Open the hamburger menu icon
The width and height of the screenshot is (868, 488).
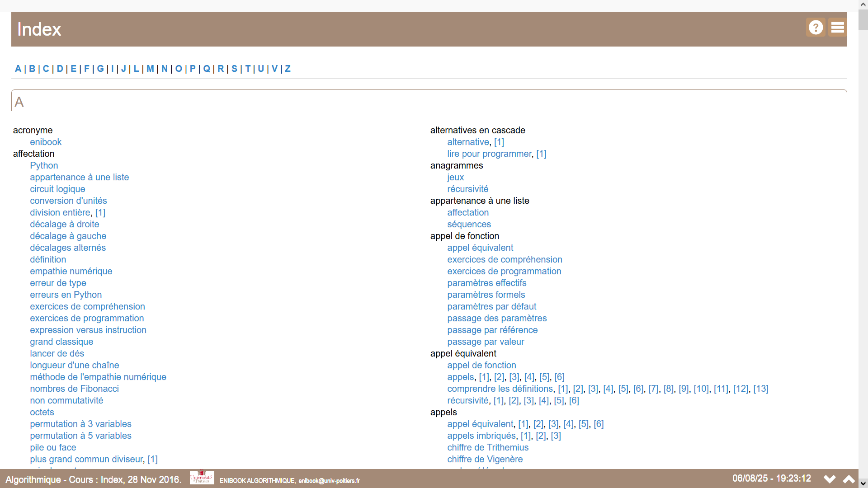click(x=837, y=28)
